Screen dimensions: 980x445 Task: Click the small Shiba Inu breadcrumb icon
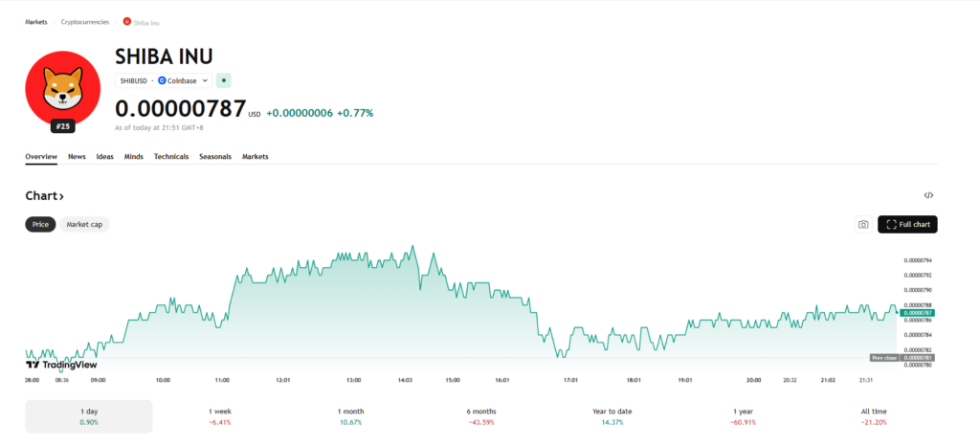tap(126, 20)
